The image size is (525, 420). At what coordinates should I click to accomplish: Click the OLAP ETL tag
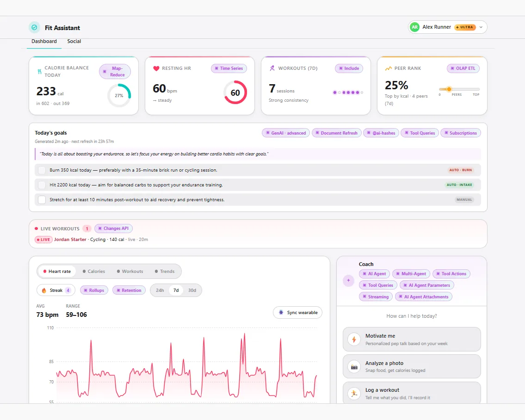(463, 68)
